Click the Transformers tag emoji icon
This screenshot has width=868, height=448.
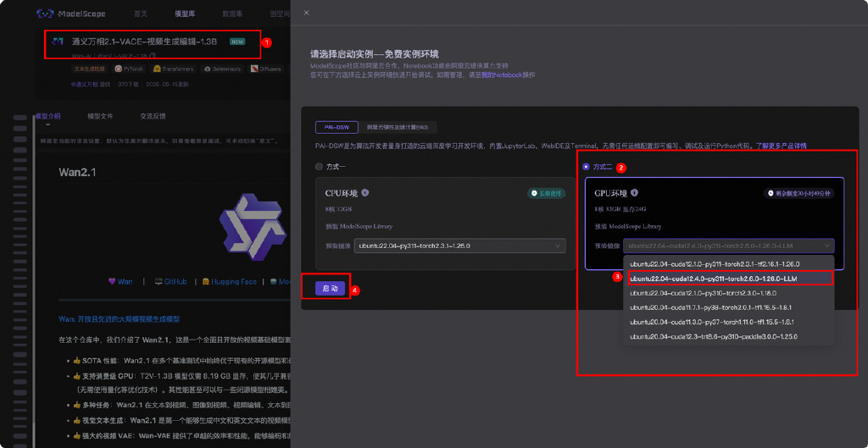[157, 69]
